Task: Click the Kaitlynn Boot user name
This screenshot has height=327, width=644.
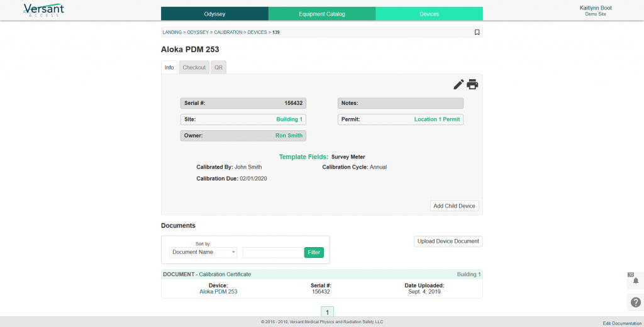Action: pyautogui.click(x=596, y=8)
